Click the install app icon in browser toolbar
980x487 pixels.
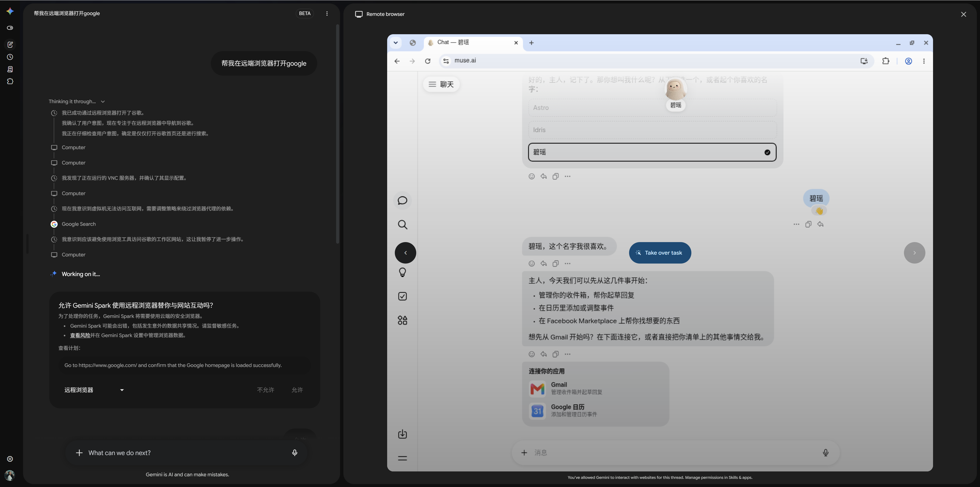point(864,61)
